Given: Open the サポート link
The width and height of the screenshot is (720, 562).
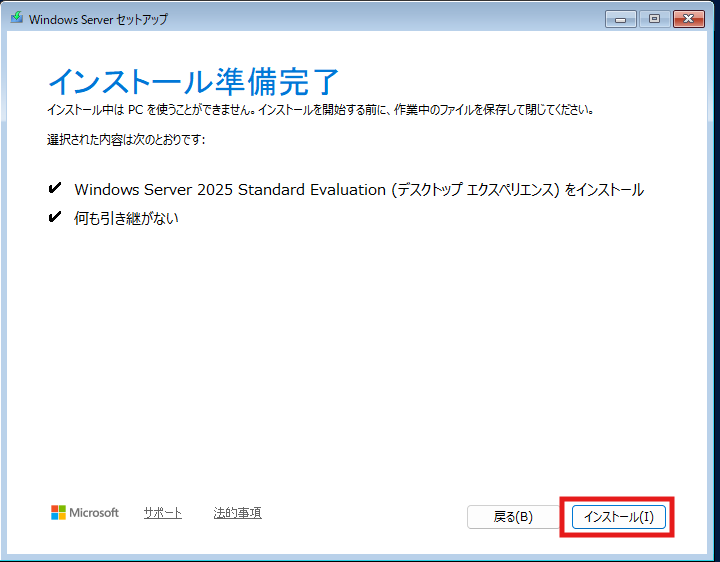Looking at the screenshot, I should coord(163,512).
